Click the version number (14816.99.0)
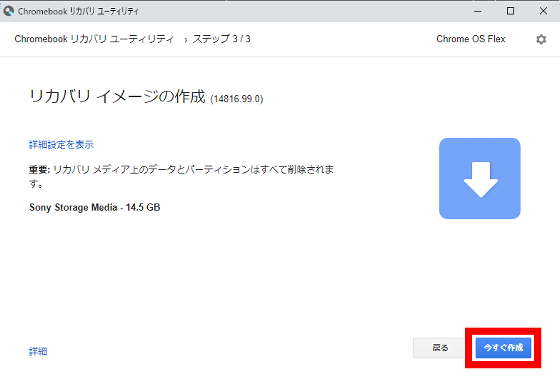Screen dimensions: 560x387 coord(237,99)
